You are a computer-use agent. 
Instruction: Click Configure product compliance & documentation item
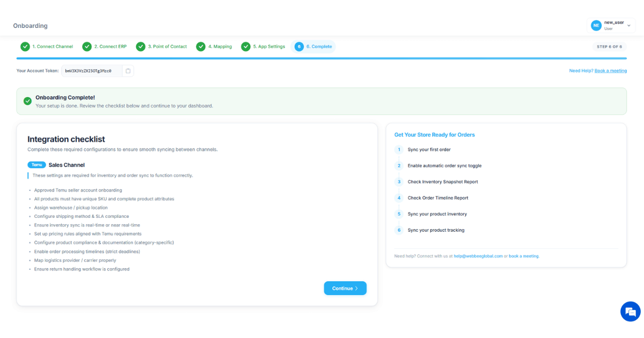(104, 243)
